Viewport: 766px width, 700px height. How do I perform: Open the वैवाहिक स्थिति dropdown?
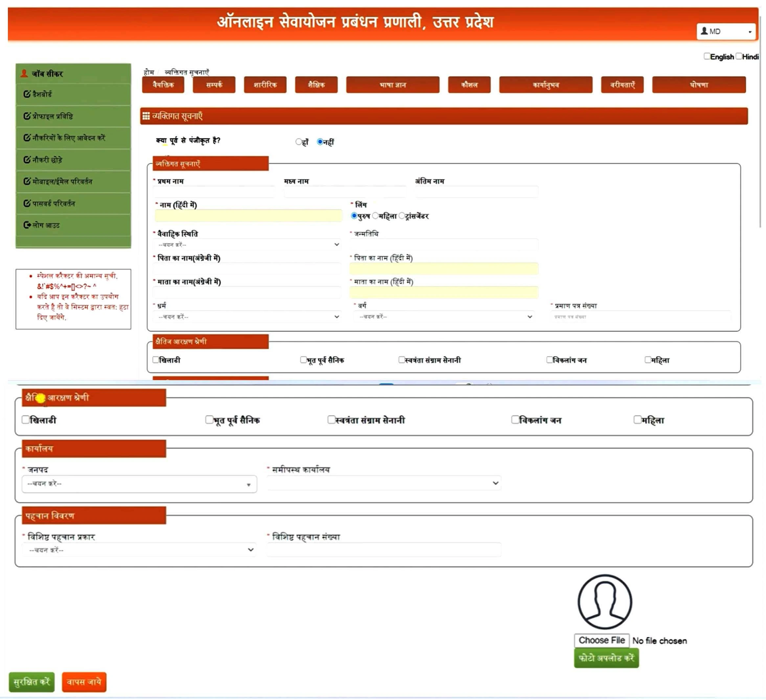coord(247,245)
